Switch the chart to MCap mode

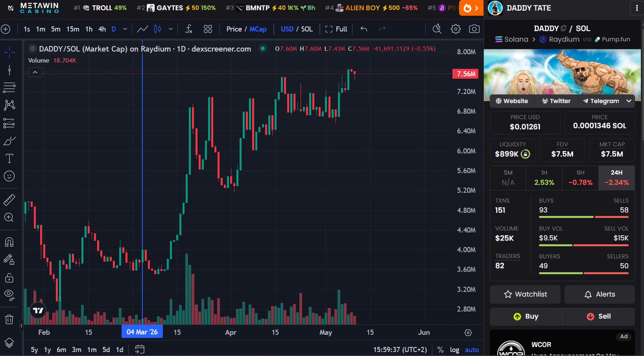(258, 29)
